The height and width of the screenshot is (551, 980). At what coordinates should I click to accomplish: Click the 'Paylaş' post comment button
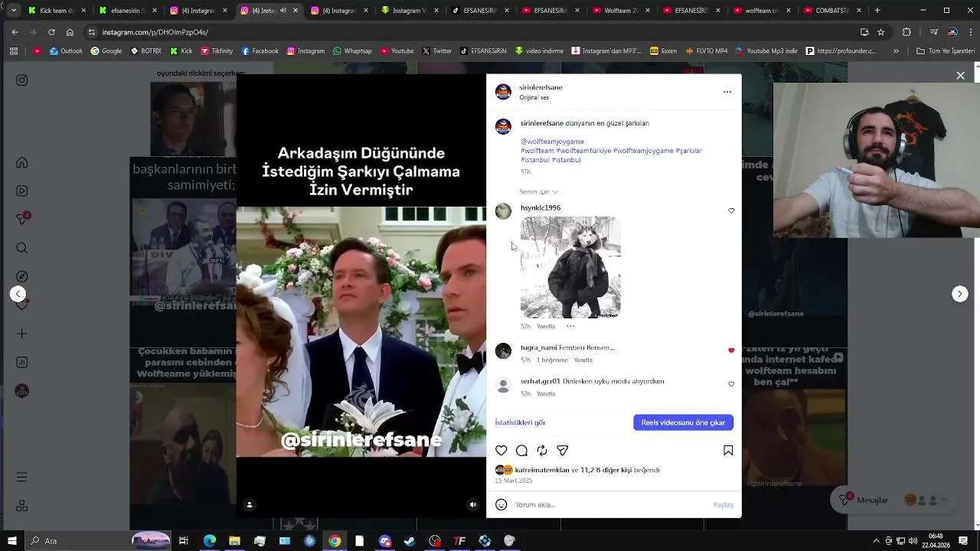[x=724, y=505]
